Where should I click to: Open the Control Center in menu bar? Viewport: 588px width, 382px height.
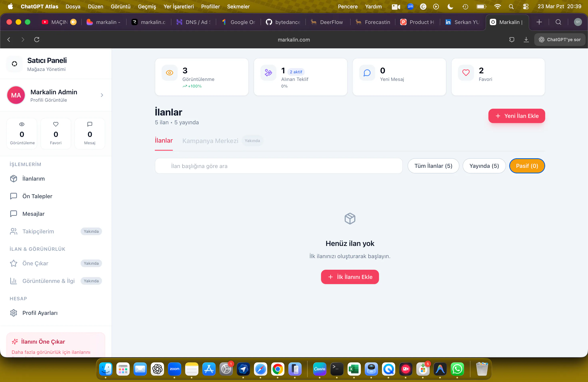pyautogui.click(x=525, y=7)
